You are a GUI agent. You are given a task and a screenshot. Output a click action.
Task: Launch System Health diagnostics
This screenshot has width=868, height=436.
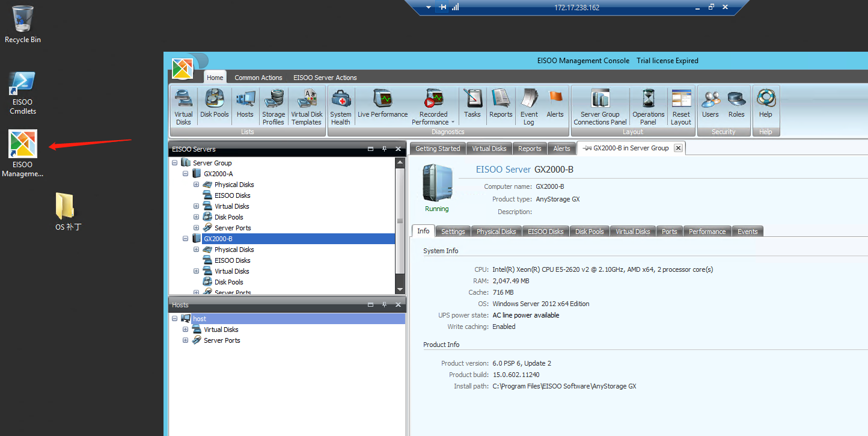coord(341,107)
